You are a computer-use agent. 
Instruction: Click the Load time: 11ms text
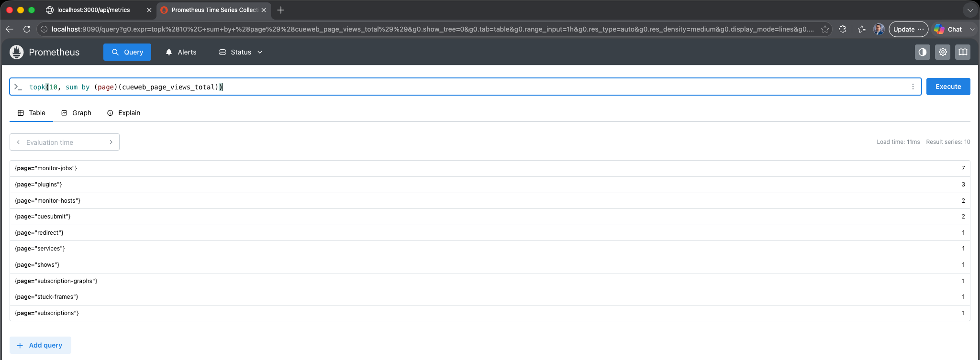click(x=898, y=142)
